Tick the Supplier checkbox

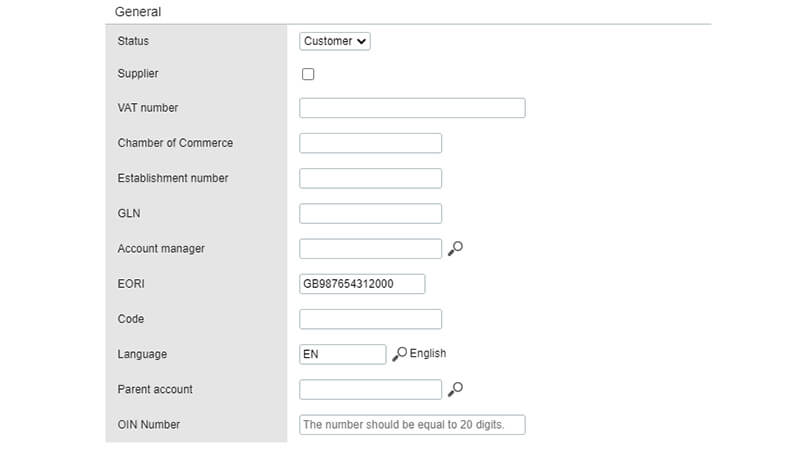pos(308,74)
